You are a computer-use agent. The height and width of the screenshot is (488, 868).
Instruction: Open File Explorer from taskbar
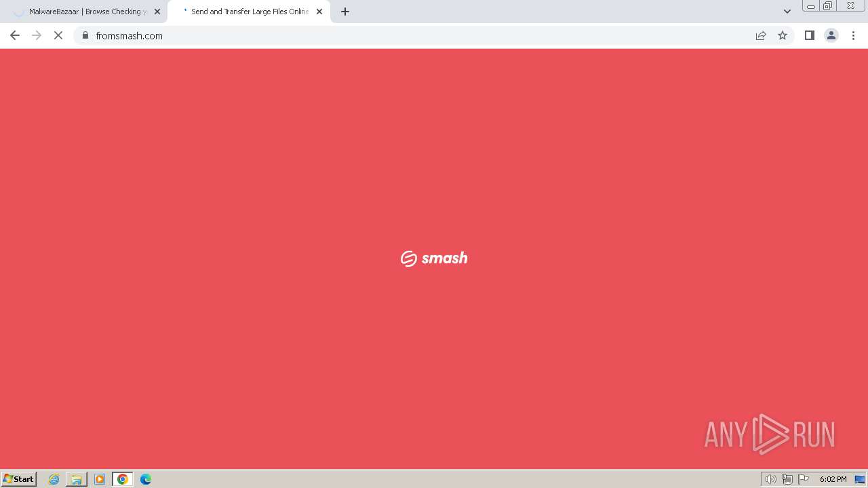77,479
